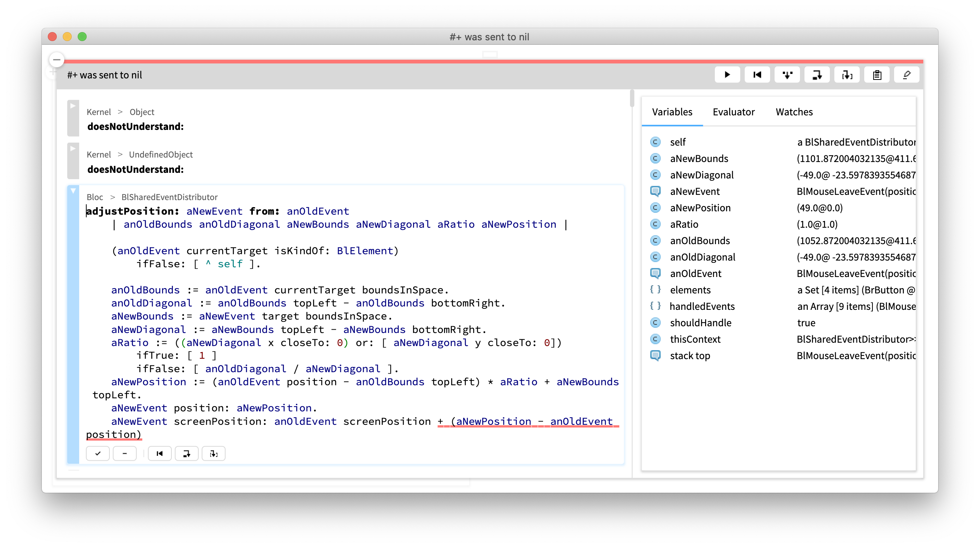Open the Watches tab
980x548 pixels.
pyautogui.click(x=794, y=112)
